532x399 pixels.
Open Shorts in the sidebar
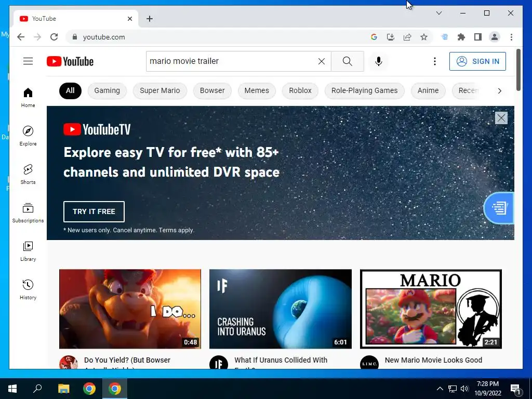tap(28, 175)
